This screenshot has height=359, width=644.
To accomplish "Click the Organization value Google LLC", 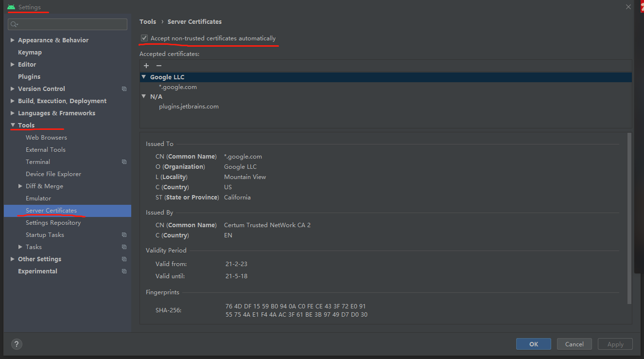I will [240, 167].
